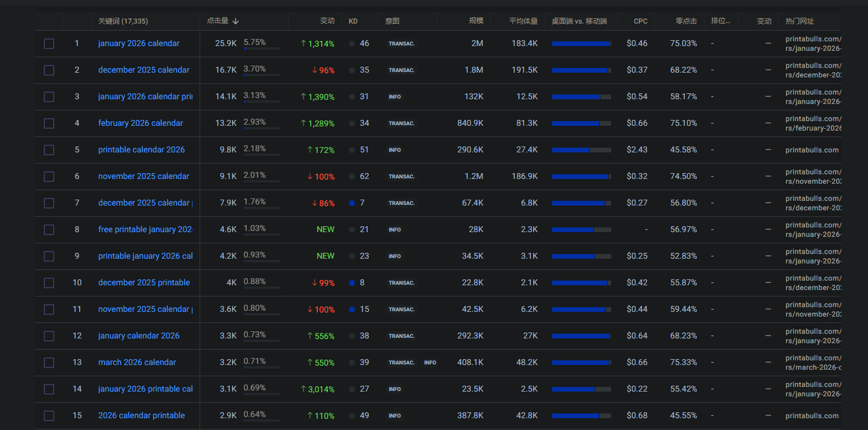Viewport: 868px width, 430px height.
Task: Click the red down arrow showing 96%
Action: point(314,70)
